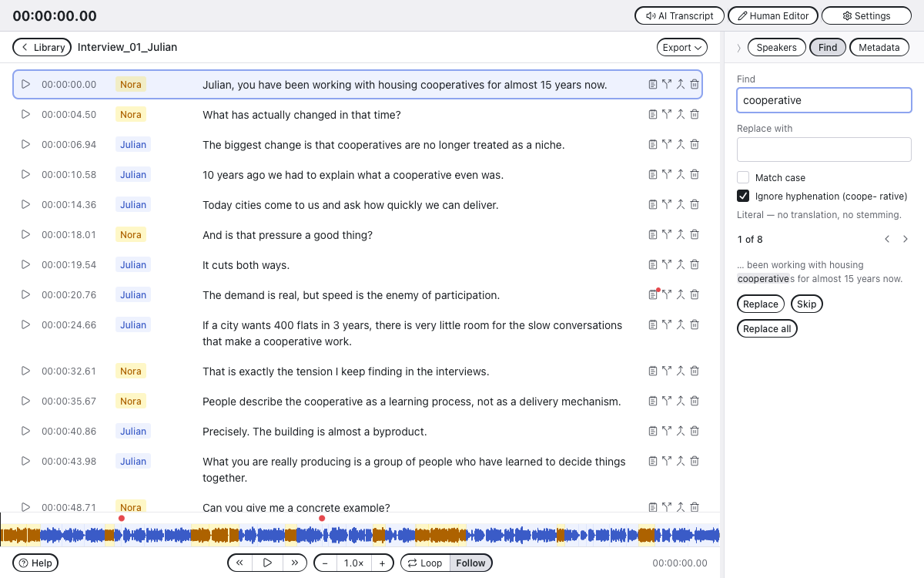Viewport: 924px width, 578px height.
Task: Skip forward in the audio player
Action: 295,563
